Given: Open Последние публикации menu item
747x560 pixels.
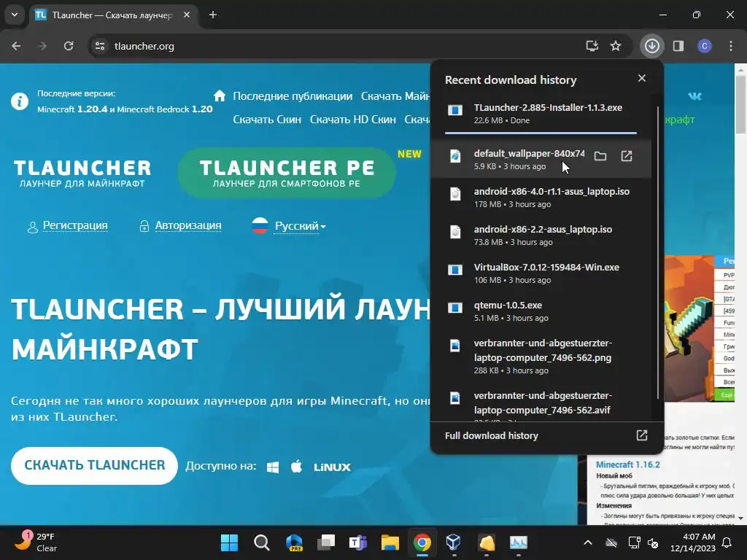Looking at the screenshot, I should 293,96.
